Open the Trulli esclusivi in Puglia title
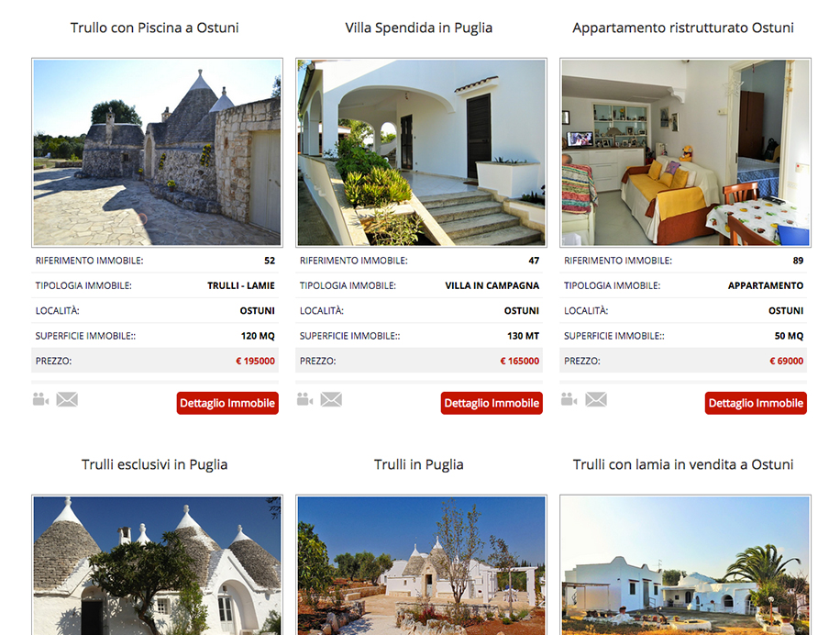This screenshot has height=635, width=840. tap(155, 464)
